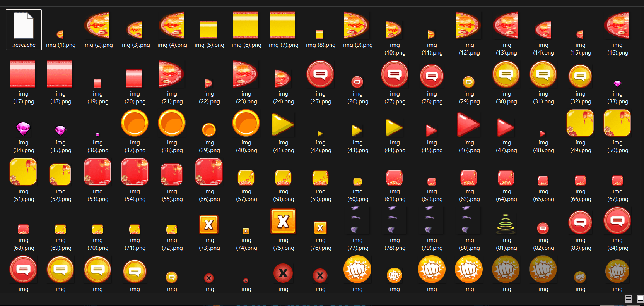Click the img (44).png file name label

(x=395, y=146)
